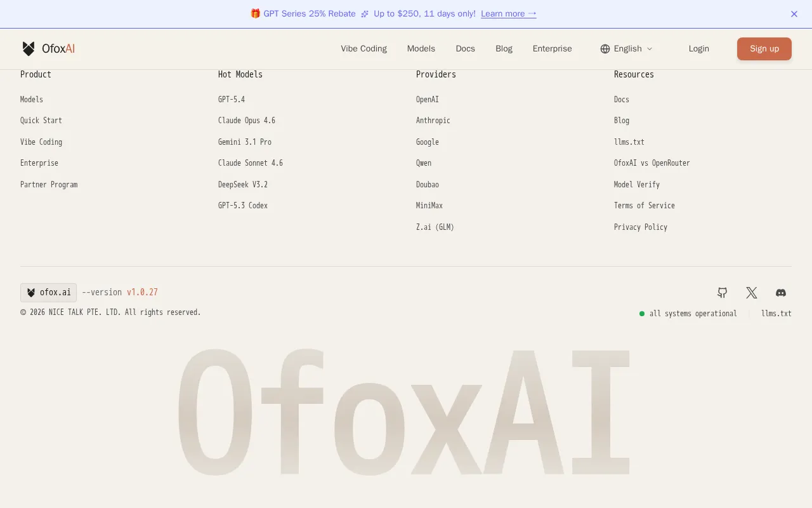This screenshot has height=508, width=812.
Task: Open Enterprise in the top navigation
Action: pos(552,49)
